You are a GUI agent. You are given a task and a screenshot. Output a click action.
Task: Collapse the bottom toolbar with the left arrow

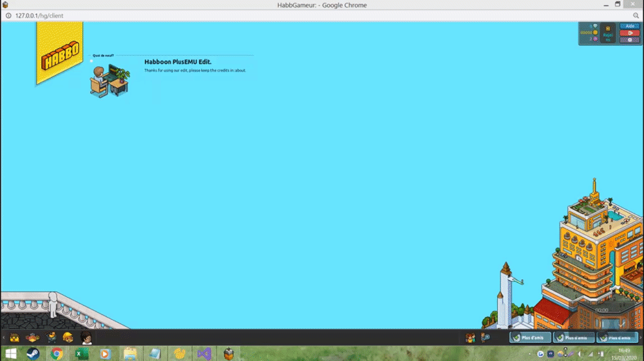pyautogui.click(x=4, y=338)
